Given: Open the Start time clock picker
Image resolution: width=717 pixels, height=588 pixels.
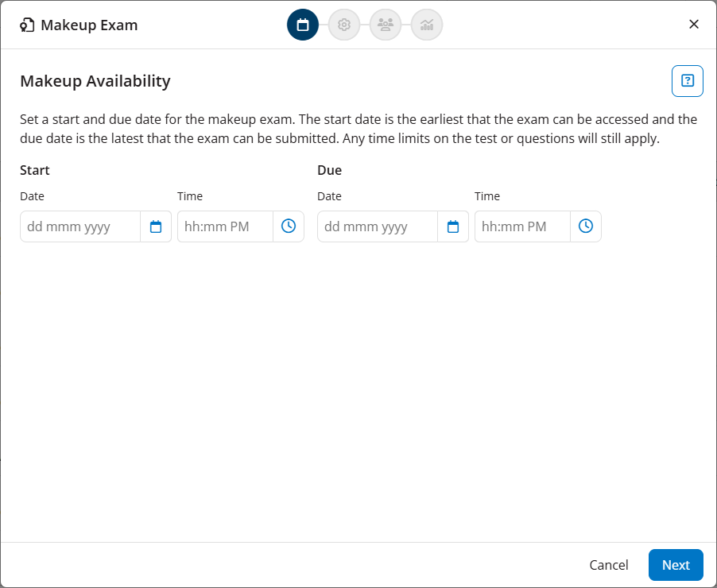Looking at the screenshot, I should pos(288,226).
